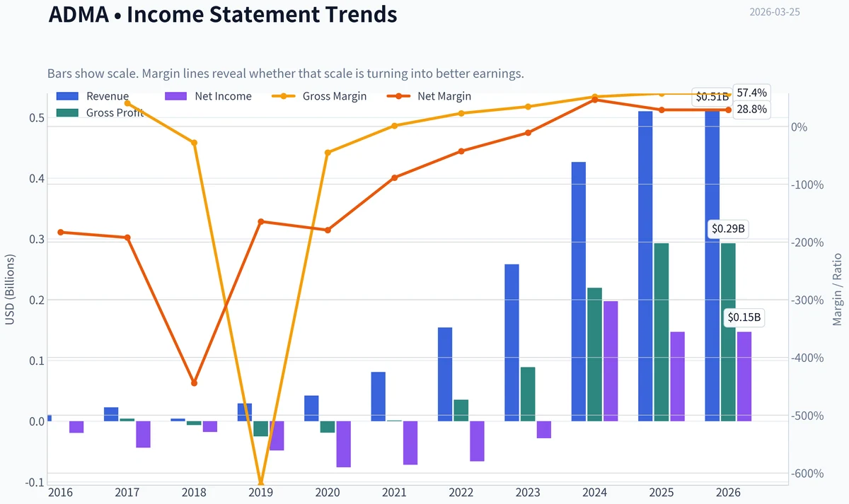
Task: Click the 2022 negative Net Income bar
Action: tap(478, 441)
